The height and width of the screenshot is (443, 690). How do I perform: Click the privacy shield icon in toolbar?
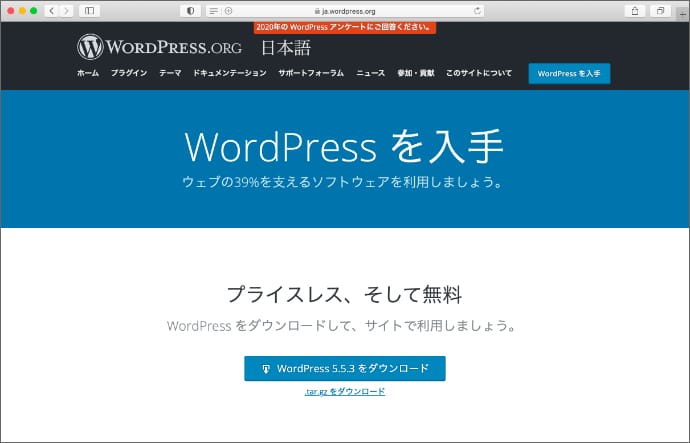pyautogui.click(x=190, y=10)
